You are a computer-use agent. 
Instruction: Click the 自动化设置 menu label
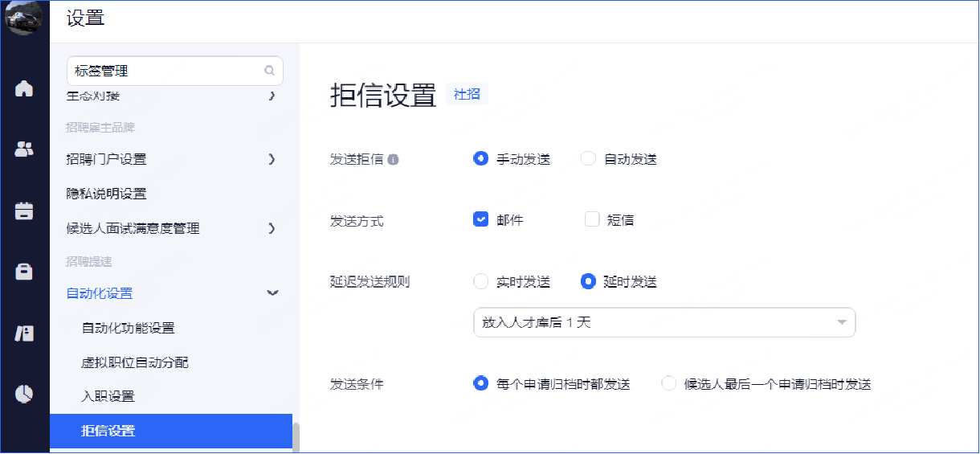pos(100,293)
